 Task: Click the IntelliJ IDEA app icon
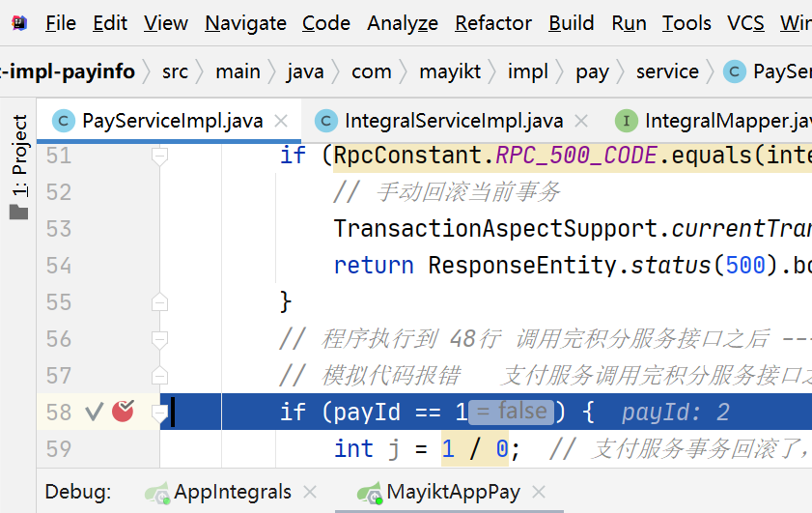(19, 23)
